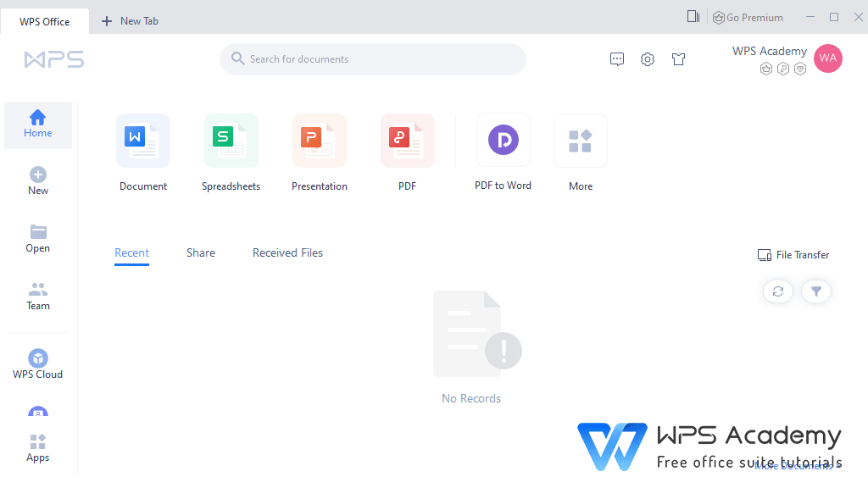Click the WPS logo
The height and width of the screenshot is (488, 868).
(53, 59)
